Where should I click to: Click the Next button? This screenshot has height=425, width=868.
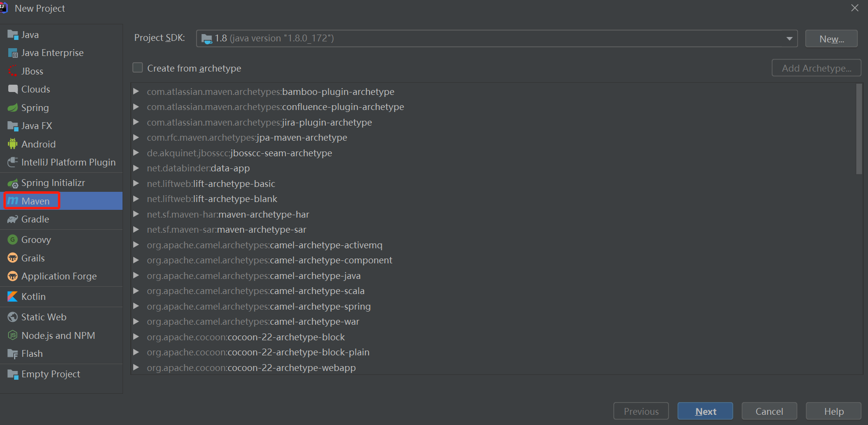pyautogui.click(x=705, y=411)
